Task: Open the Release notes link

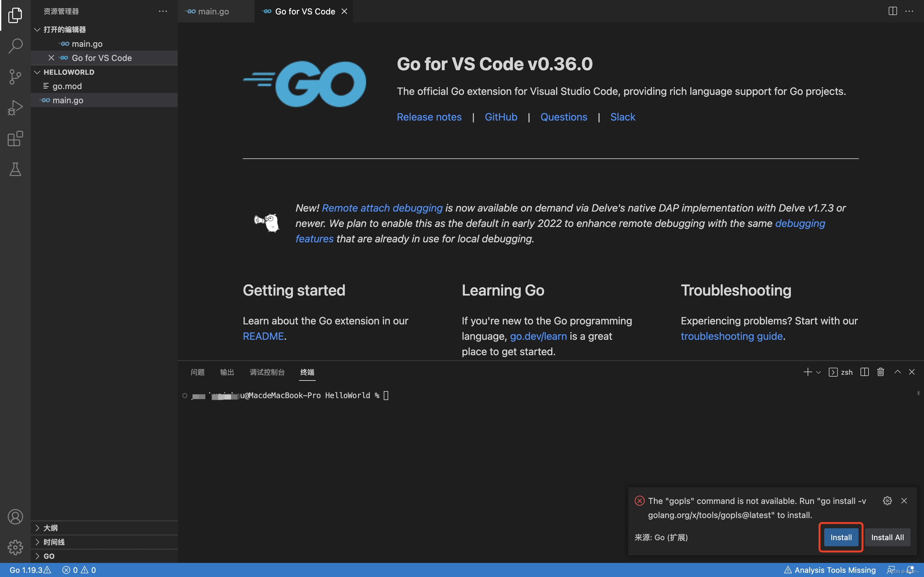Action: point(429,117)
